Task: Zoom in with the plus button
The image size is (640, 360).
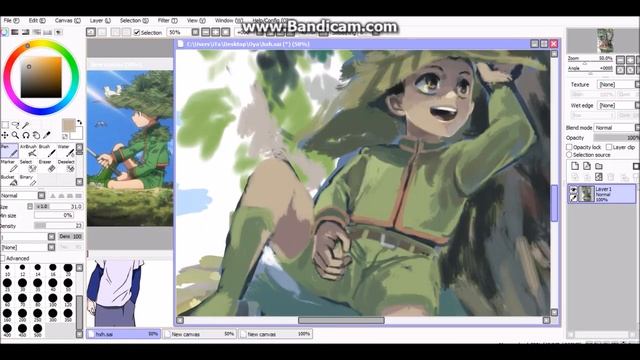Action: [x=631, y=60]
